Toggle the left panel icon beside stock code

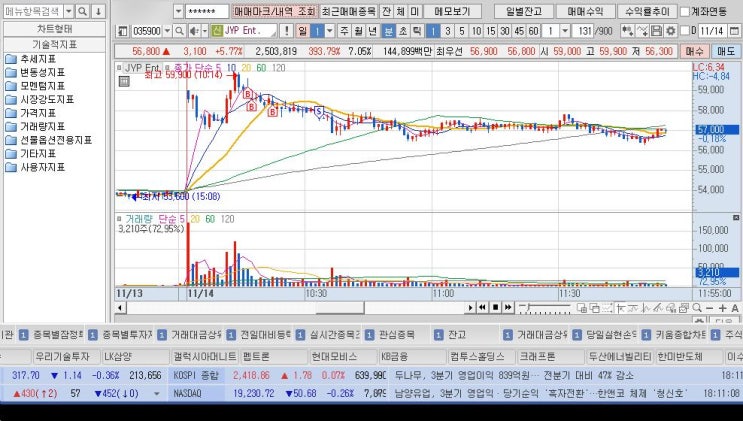122,31
